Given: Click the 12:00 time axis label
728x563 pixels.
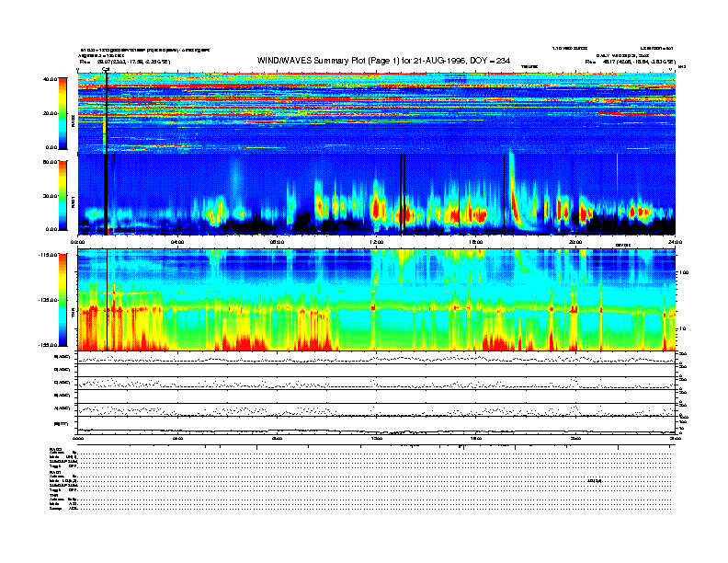Looking at the screenshot, I should click(376, 242).
